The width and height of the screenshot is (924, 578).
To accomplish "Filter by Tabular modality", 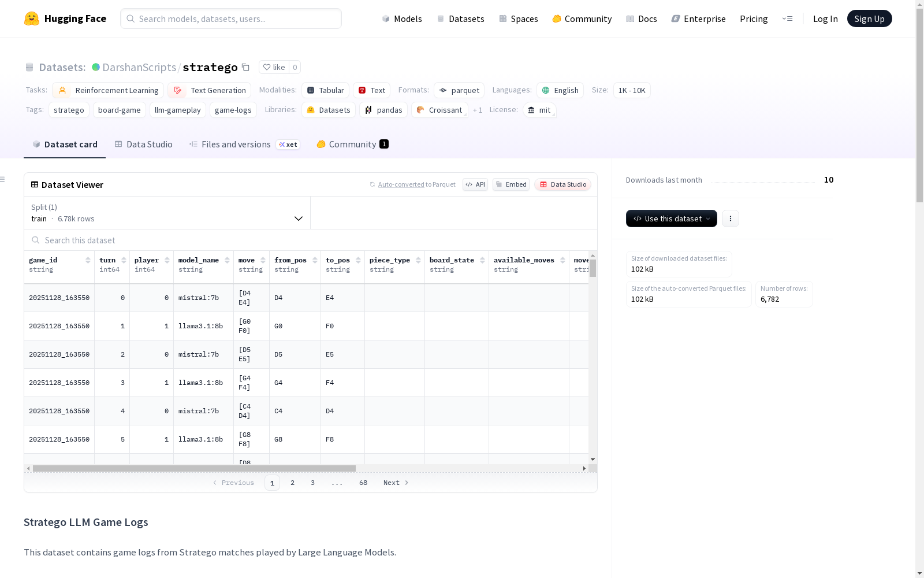I will (325, 90).
